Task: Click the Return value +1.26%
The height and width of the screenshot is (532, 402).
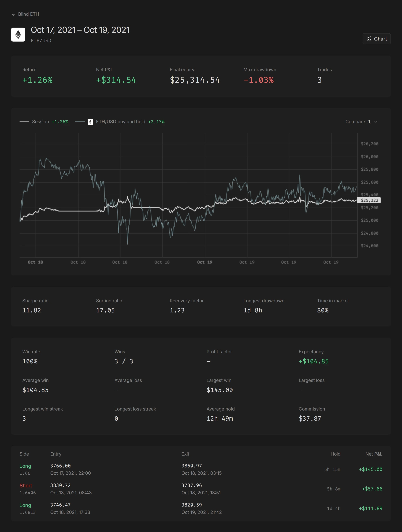Action: (38, 80)
